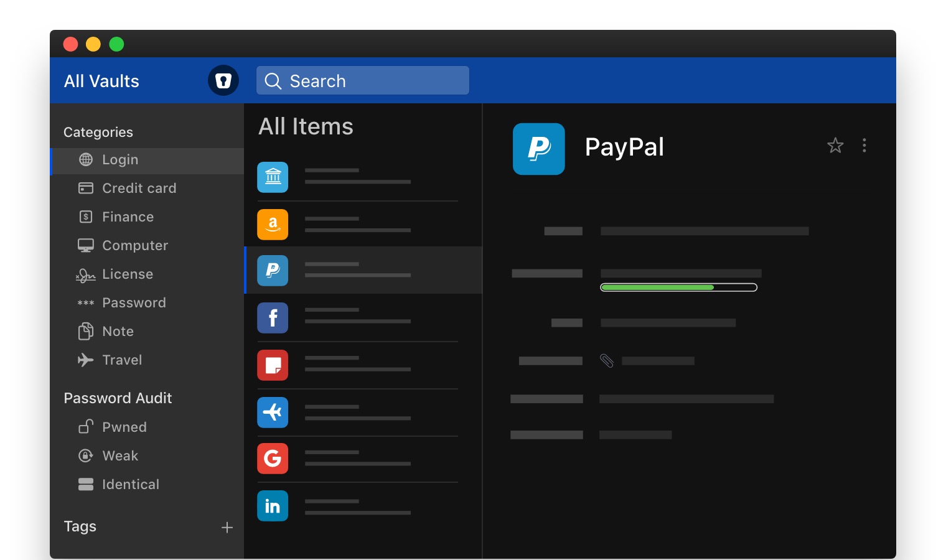Filter by Weak passwords
The width and height of the screenshot is (946, 560).
[120, 455]
